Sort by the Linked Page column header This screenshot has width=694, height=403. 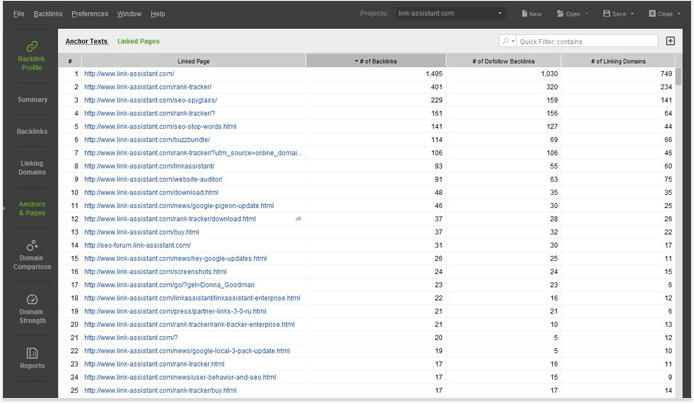(x=193, y=61)
